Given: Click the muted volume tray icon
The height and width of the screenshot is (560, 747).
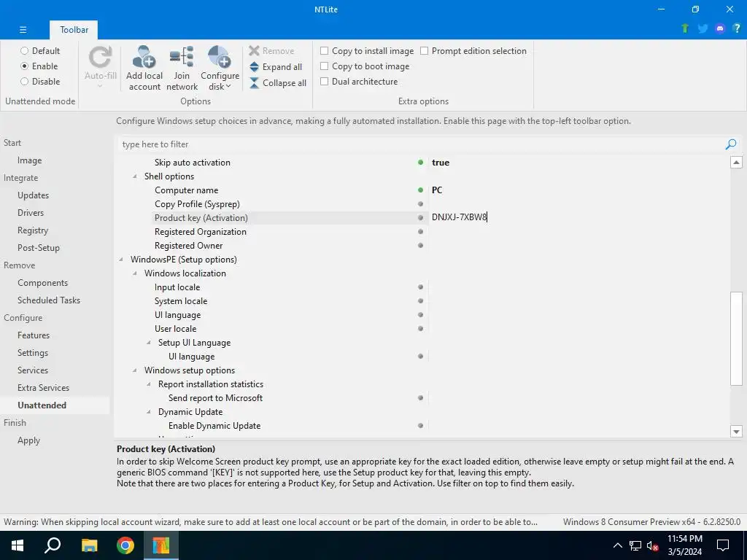Looking at the screenshot, I should (653, 545).
